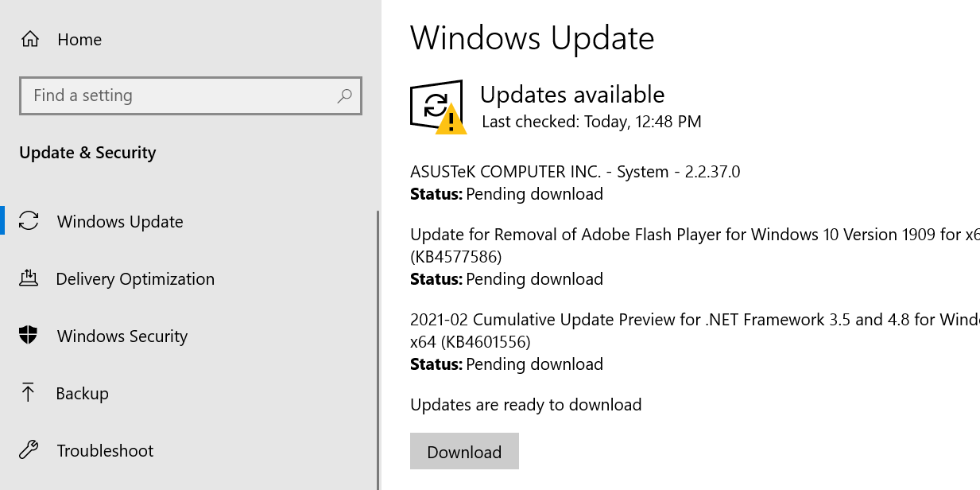Click the Windows Security shield icon
The image size is (980, 490).
pos(29,336)
